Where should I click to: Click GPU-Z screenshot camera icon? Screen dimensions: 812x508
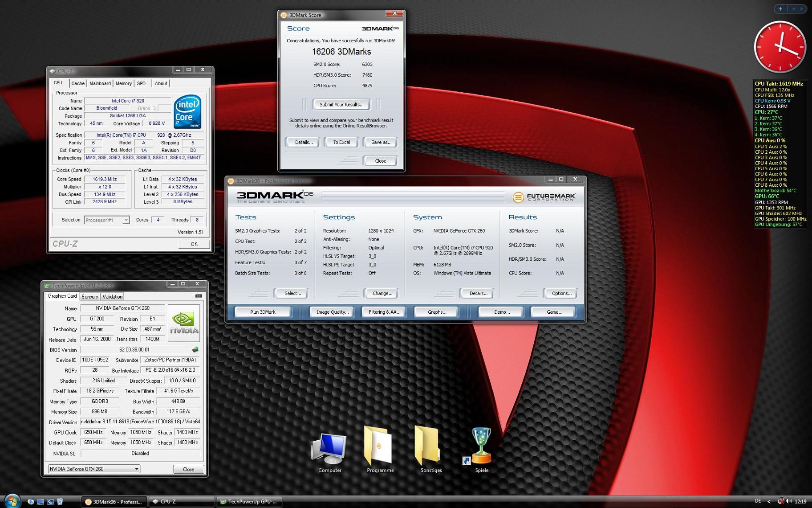(x=199, y=296)
